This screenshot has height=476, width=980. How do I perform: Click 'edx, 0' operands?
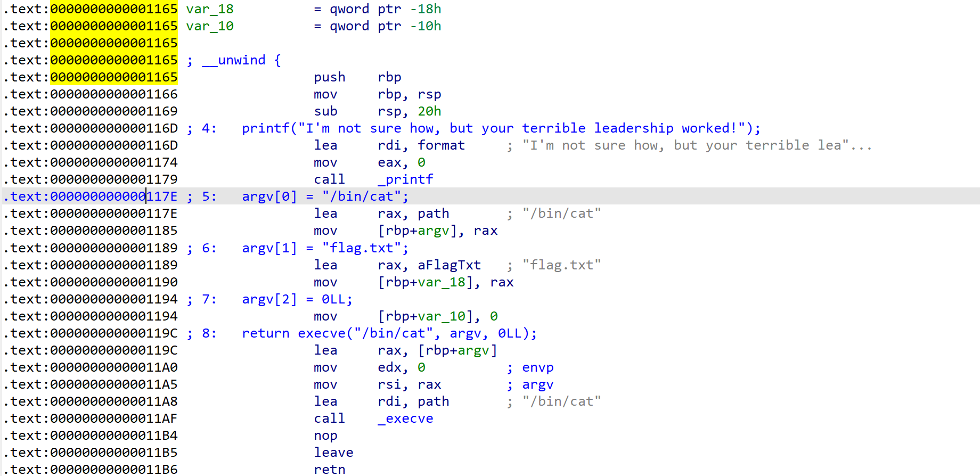click(401, 367)
